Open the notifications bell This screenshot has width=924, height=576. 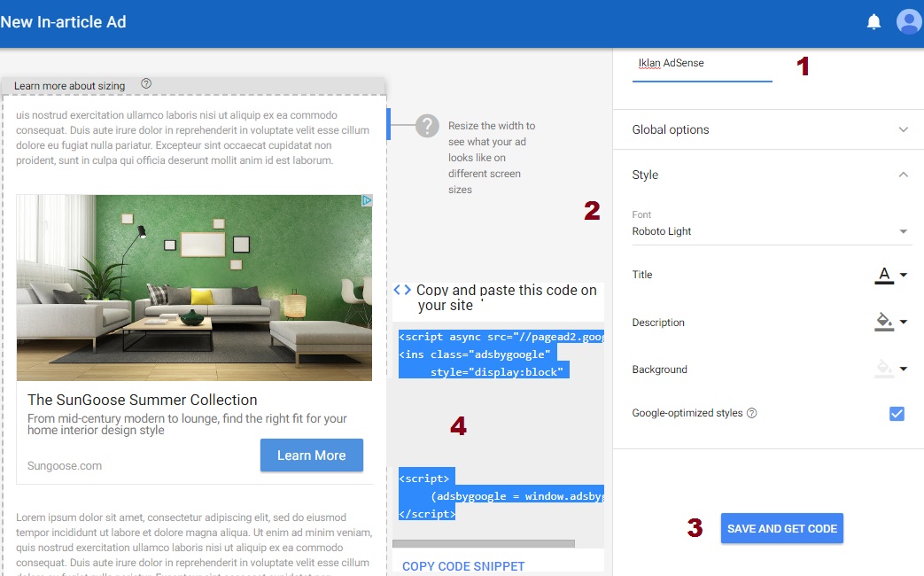[x=874, y=22]
